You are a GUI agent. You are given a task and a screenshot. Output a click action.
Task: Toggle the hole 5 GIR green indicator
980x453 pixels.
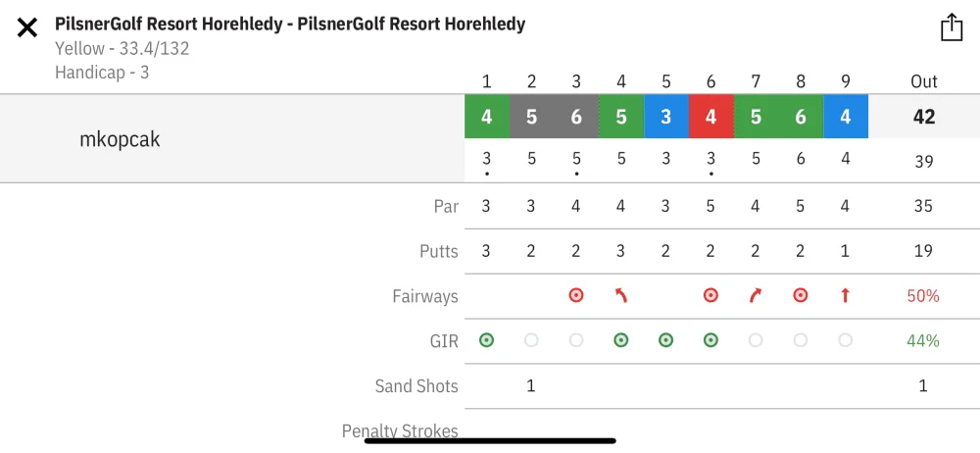click(x=665, y=340)
